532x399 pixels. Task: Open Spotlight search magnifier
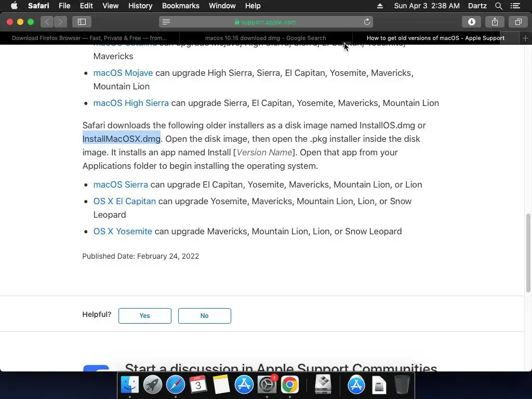498,6
